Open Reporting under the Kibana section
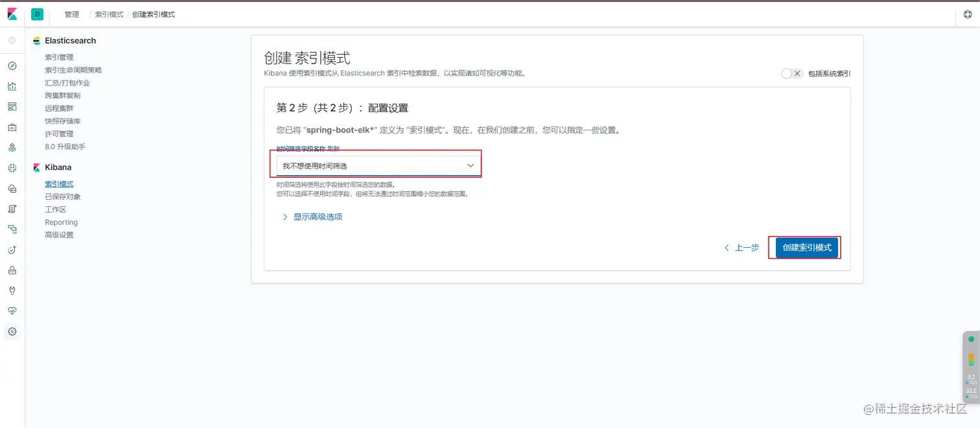 (x=62, y=222)
